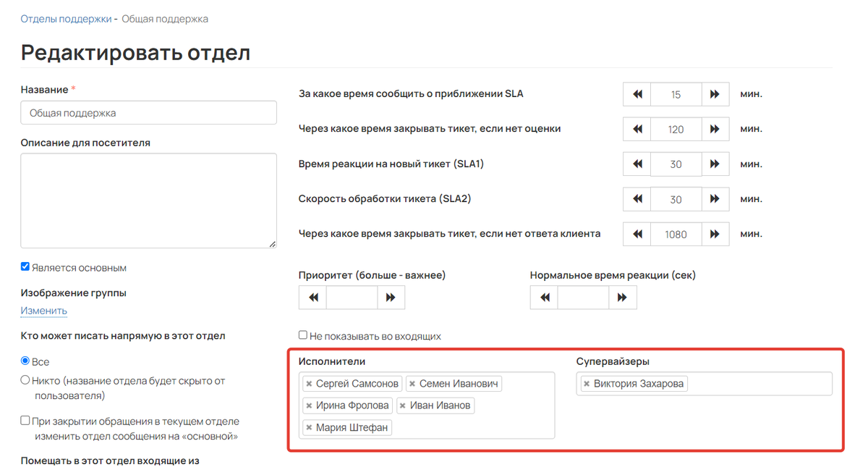Enable Не показывать во входящих checkbox
868x475 pixels.
click(303, 335)
